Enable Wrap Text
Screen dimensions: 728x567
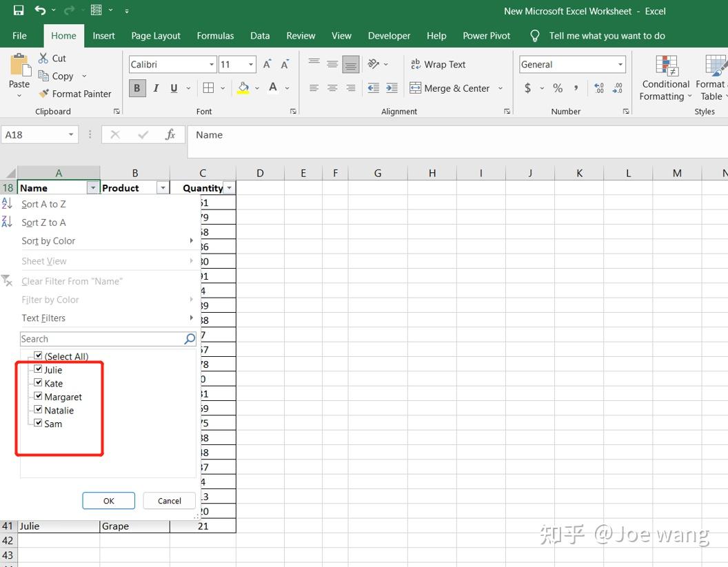pos(438,65)
